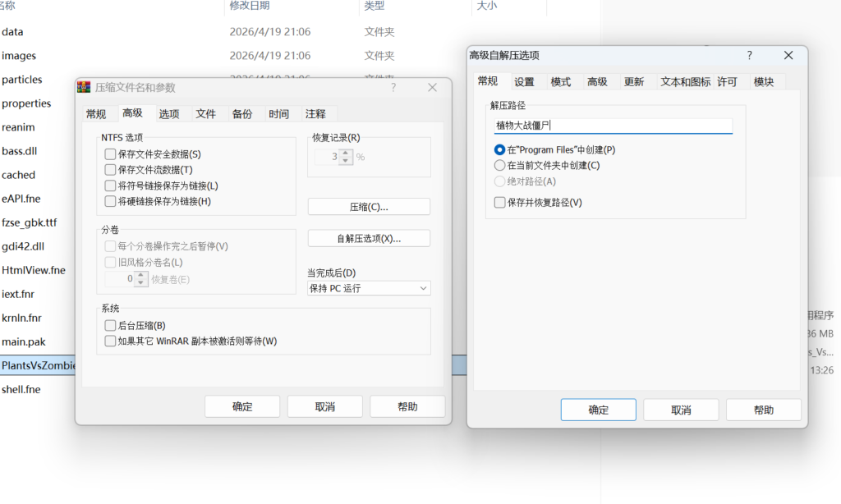Image resolution: width=841 pixels, height=504 pixels.
Task: Confirm with 确定 in 高级自解压选项 dialog
Action: click(598, 410)
